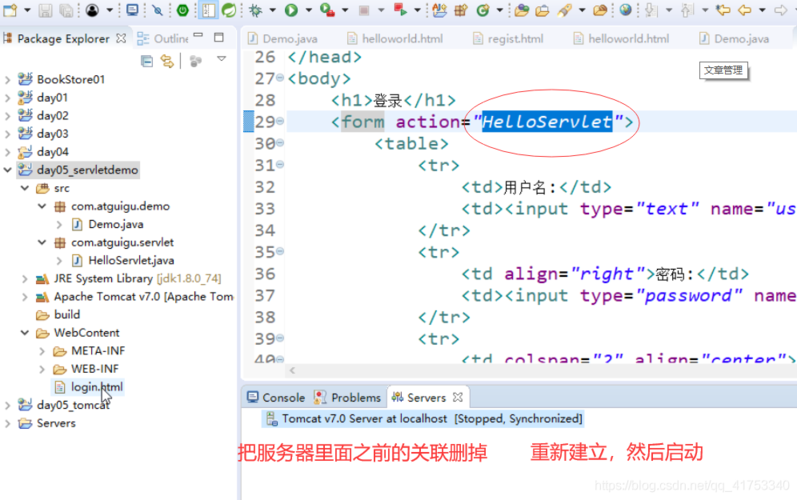Click editor horizontal scrollbar left arrow
This screenshot has width=797, height=500.
click(292, 370)
